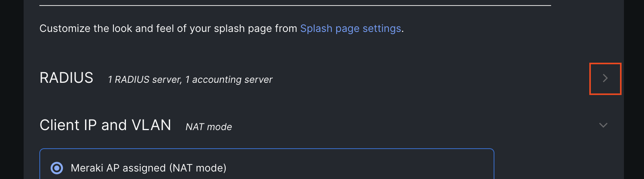Image resolution: width=644 pixels, height=179 pixels.
Task: Show RADIUS server details via chevron
Action: (x=605, y=78)
